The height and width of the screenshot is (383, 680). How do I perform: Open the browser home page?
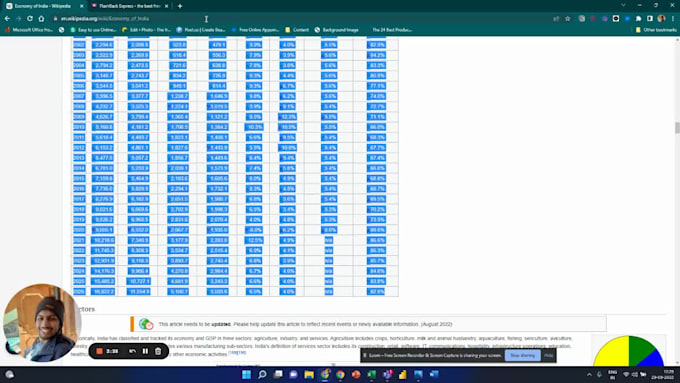[41, 19]
